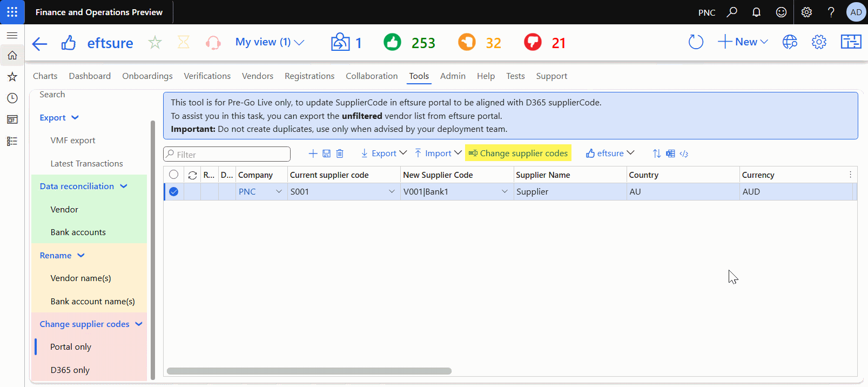Click the search magnifier in top bar
868x387 pixels.
coord(732,12)
